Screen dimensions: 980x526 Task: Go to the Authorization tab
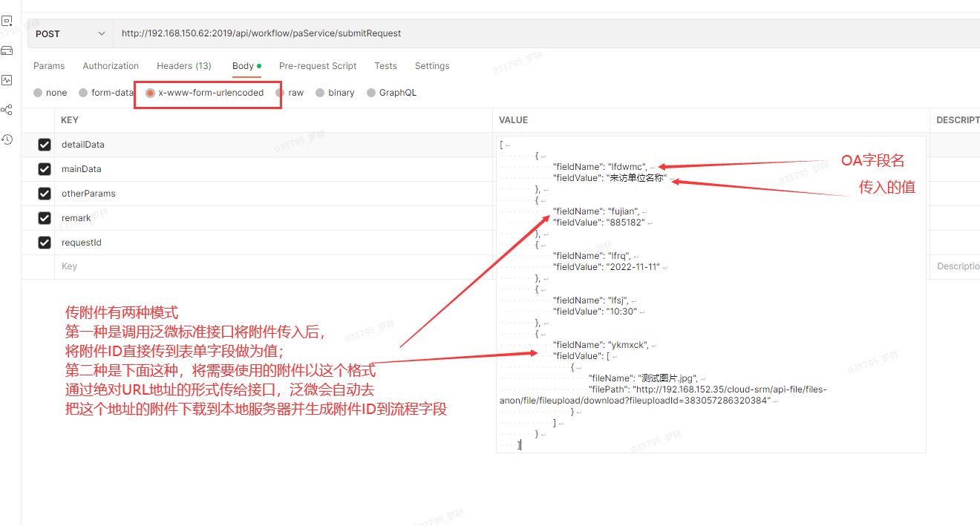pos(111,66)
